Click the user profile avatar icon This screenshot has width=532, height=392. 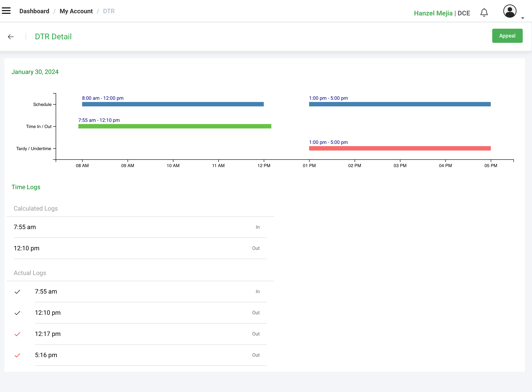tap(509, 11)
